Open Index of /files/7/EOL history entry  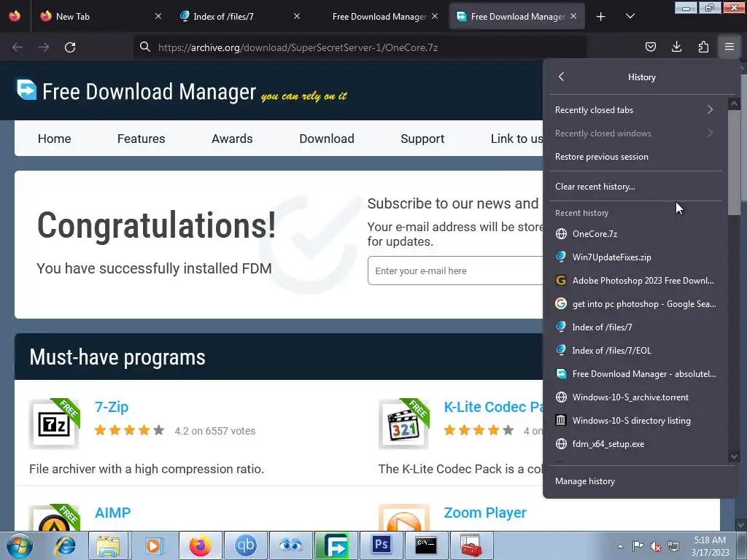point(635,351)
